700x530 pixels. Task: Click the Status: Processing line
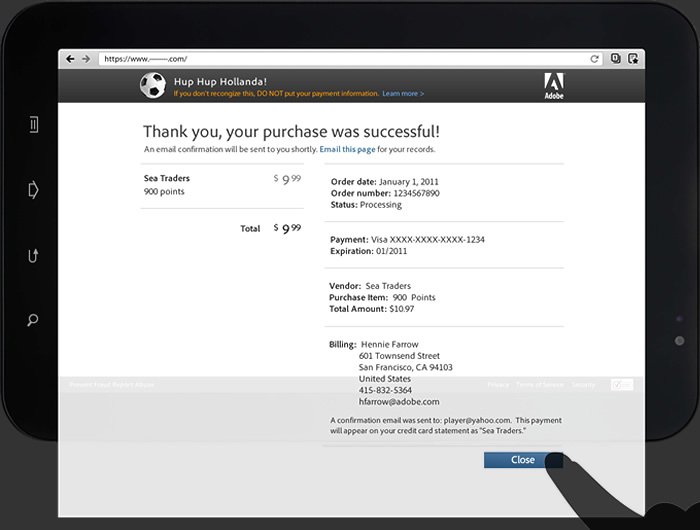click(366, 204)
